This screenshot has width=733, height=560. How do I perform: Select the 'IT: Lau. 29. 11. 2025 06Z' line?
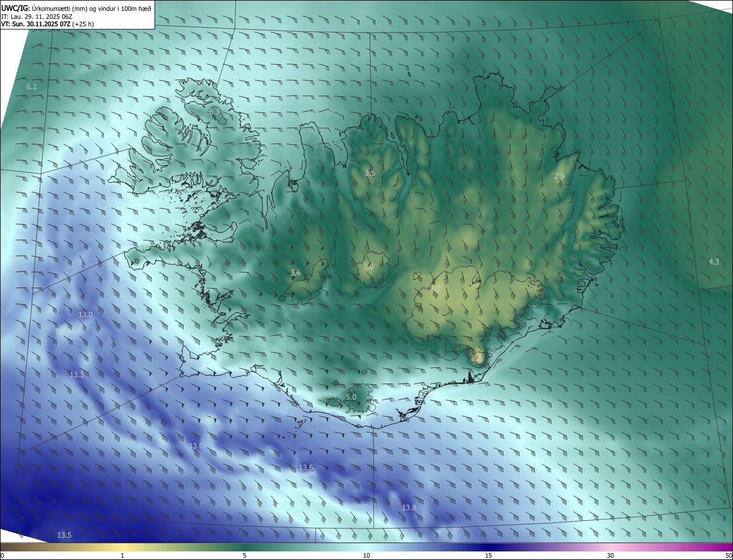coord(37,17)
